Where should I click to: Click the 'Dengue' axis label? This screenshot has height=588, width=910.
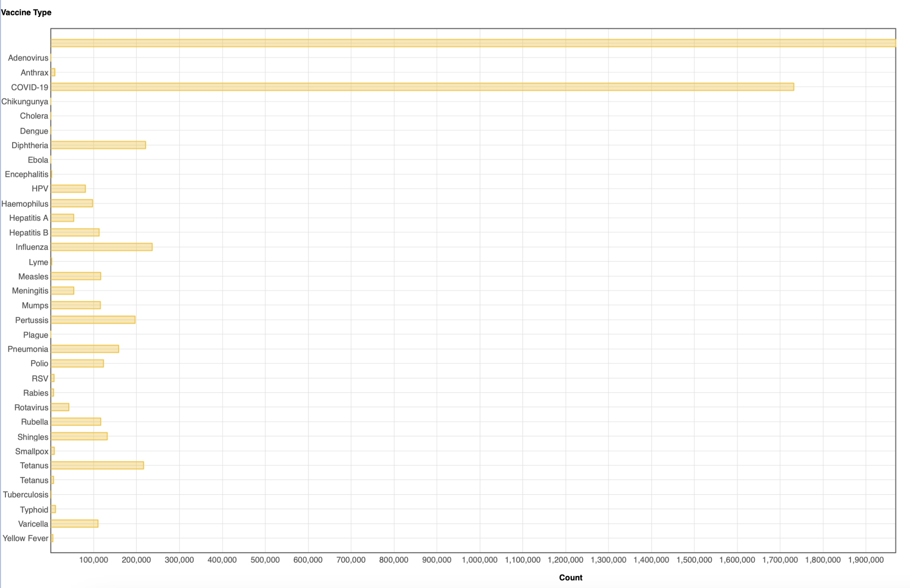point(34,131)
